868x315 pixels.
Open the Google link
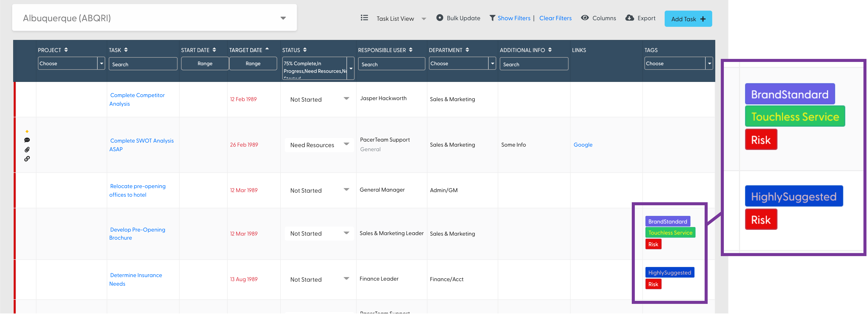583,145
